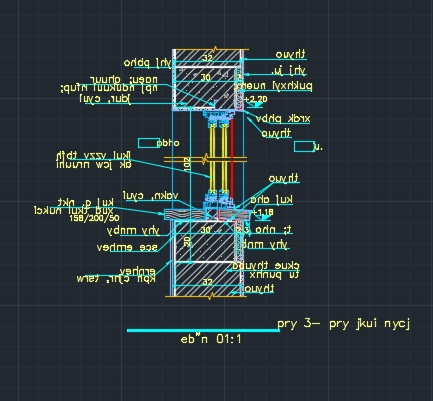Select the cyan rectangle beside "ju." on the right
Viewport: 433px width, 401px height.
(304, 147)
